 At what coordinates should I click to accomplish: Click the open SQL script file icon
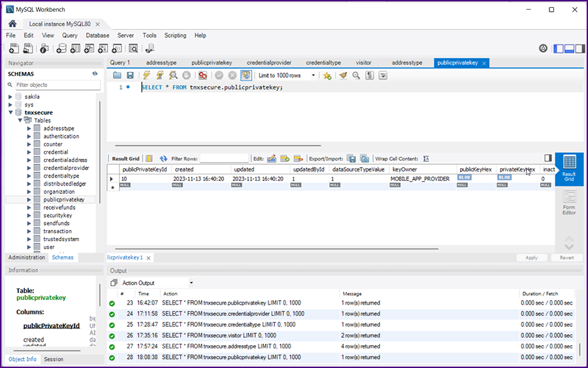tap(28, 48)
